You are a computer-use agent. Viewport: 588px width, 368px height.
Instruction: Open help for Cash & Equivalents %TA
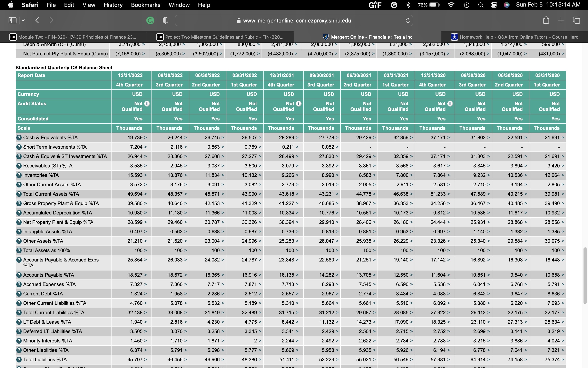coord(19,138)
